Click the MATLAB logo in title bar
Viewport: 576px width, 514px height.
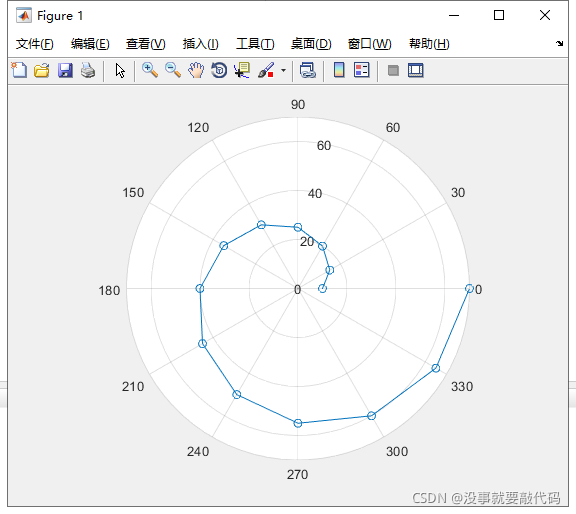click(24, 15)
